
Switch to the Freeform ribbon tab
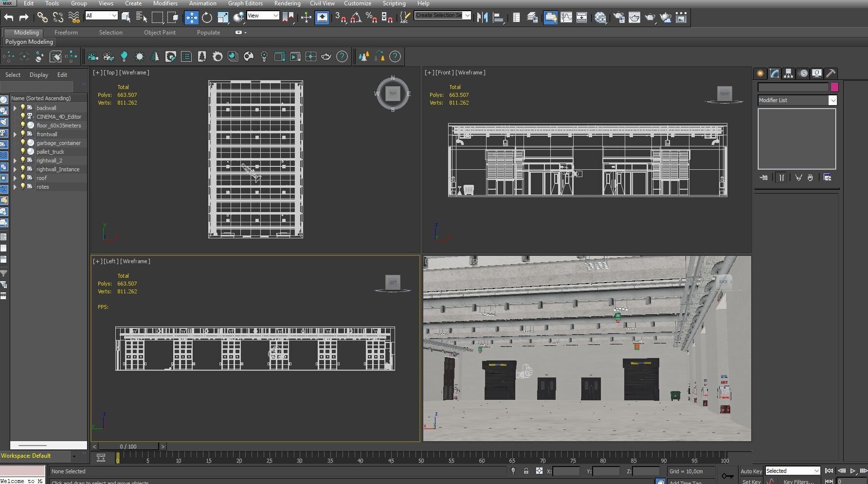point(66,33)
